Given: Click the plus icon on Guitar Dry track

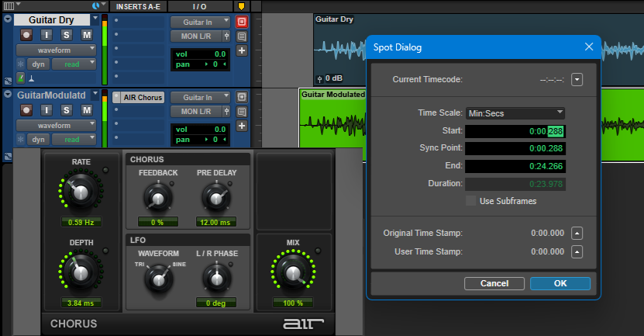Looking at the screenshot, I should tap(242, 50).
